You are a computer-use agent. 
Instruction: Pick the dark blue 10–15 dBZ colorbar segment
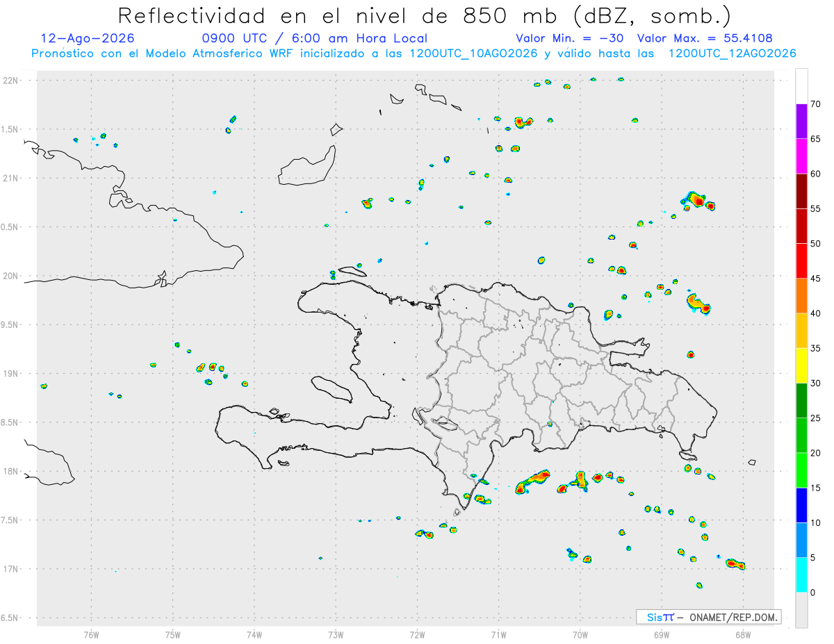(801, 505)
